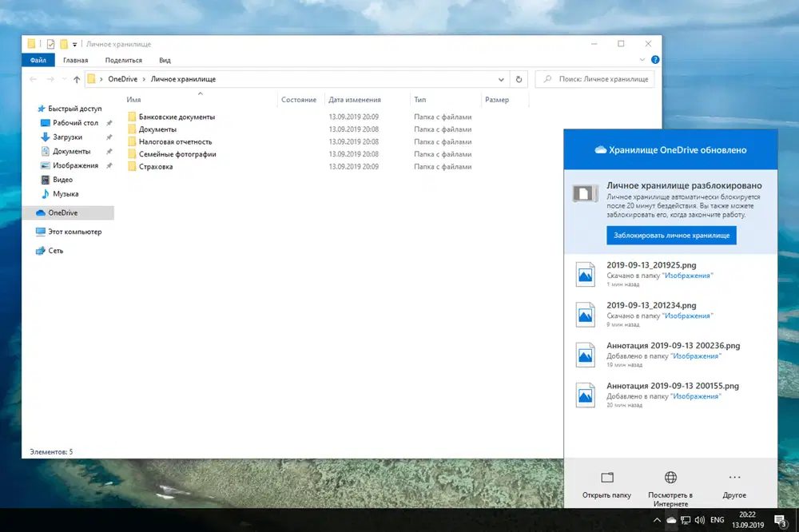Viewport: 799px width, 532px height.
Task: Switch to the "Поделиться" ribbon tab
Action: pyautogui.click(x=122, y=59)
